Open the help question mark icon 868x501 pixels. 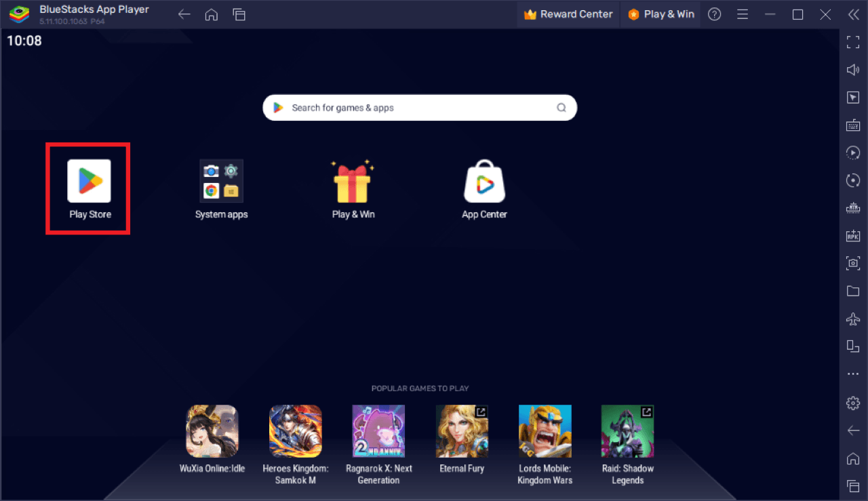coord(714,14)
